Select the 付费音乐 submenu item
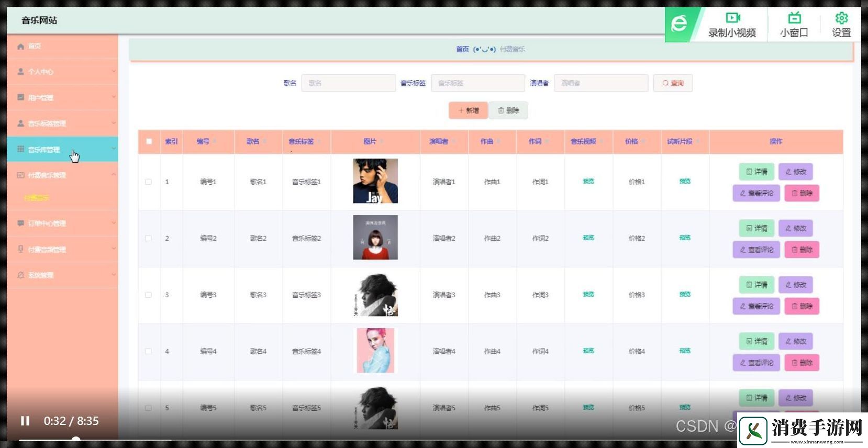 (x=36, y=198)
